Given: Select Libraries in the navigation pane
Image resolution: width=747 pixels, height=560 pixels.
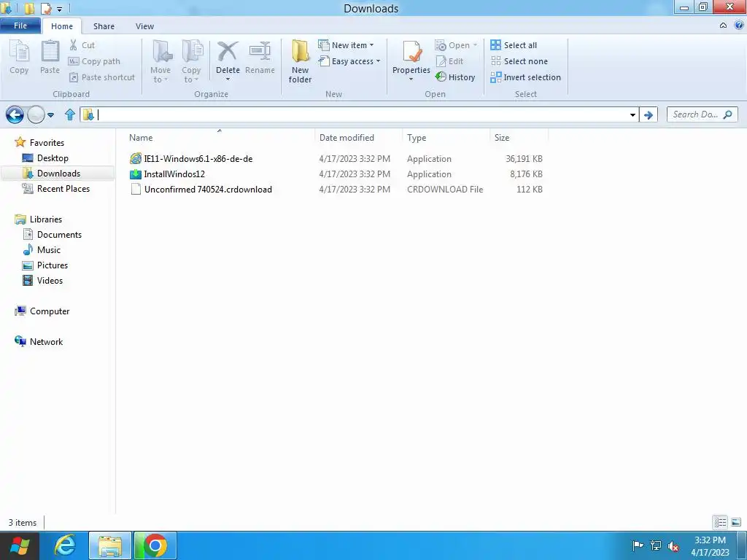Looking at the screenshot, I should click(46, 219).
